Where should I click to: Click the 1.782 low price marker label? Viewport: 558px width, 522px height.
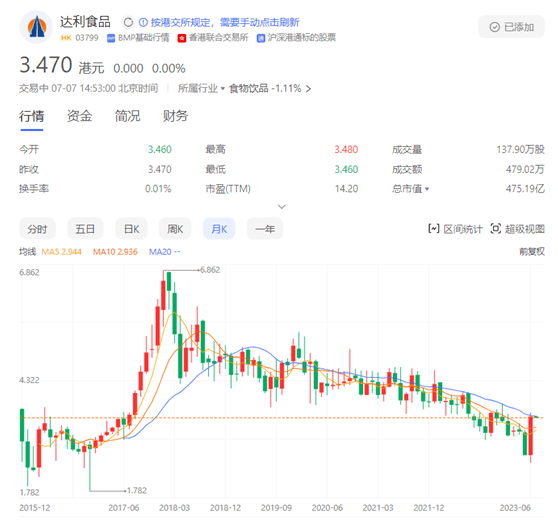137,491
